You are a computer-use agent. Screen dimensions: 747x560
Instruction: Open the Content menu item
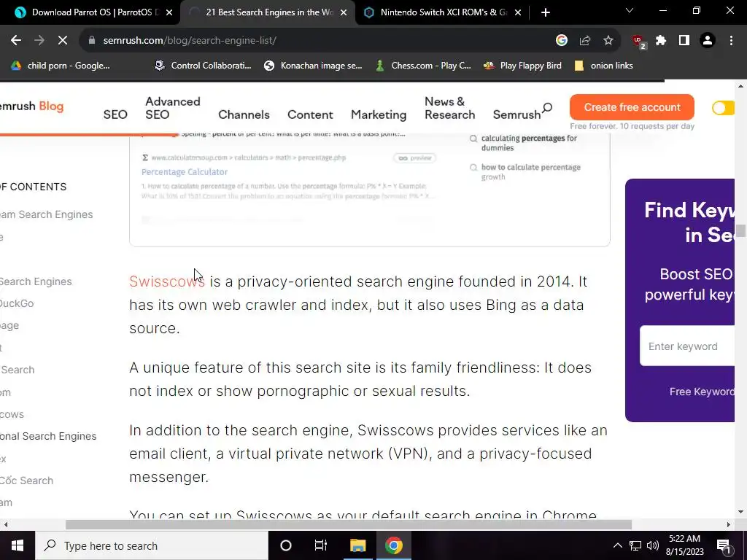[310, 114]
